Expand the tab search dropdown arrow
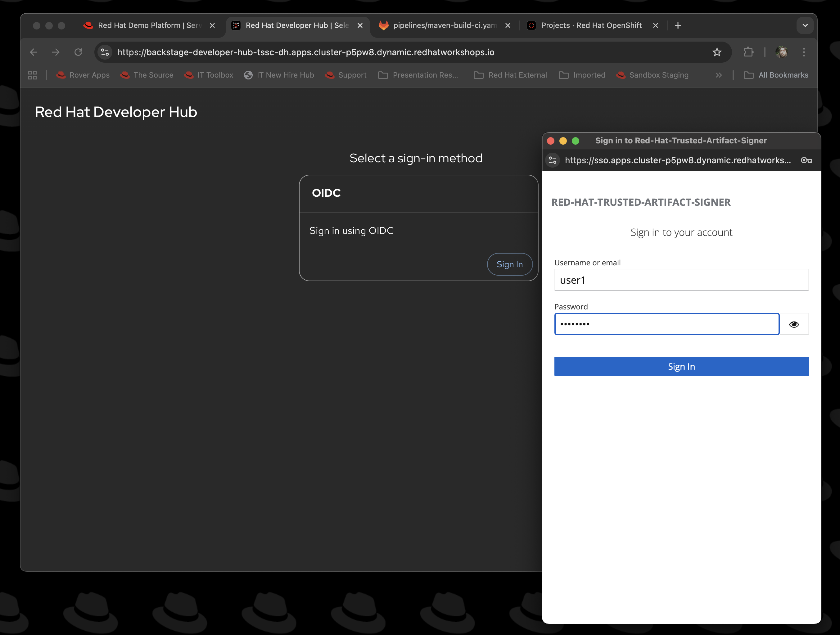The height and width of the screenshot is (635, 840). click(805, 25)
